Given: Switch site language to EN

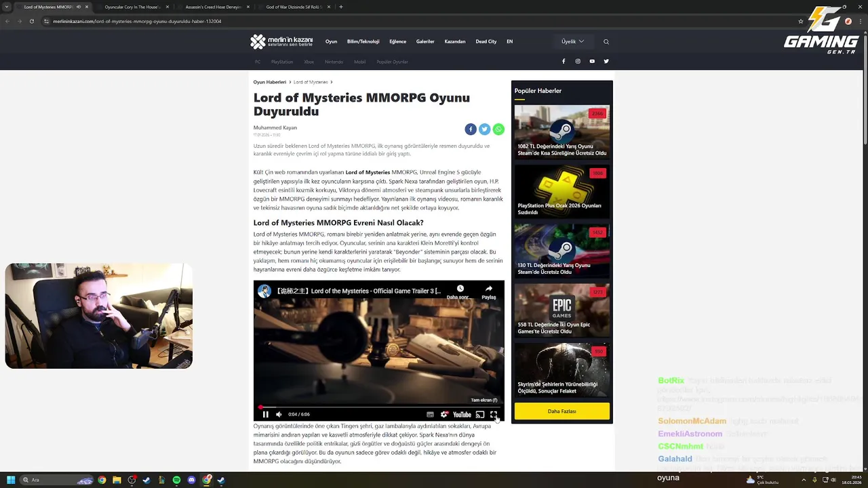Looking at the screenshot, I should (510, 41).
